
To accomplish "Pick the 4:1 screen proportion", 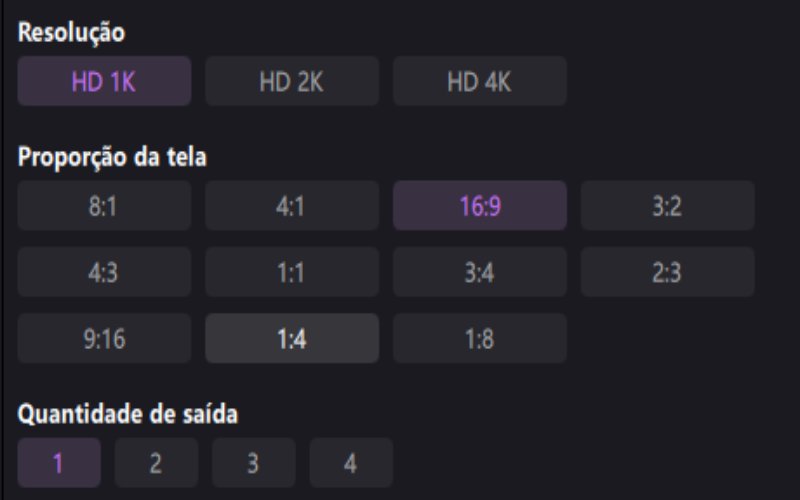I will (x=292, y=206).
